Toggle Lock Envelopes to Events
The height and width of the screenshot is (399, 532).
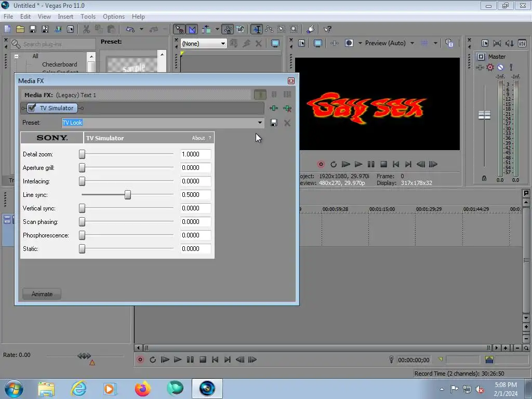[x=228, y=30]
